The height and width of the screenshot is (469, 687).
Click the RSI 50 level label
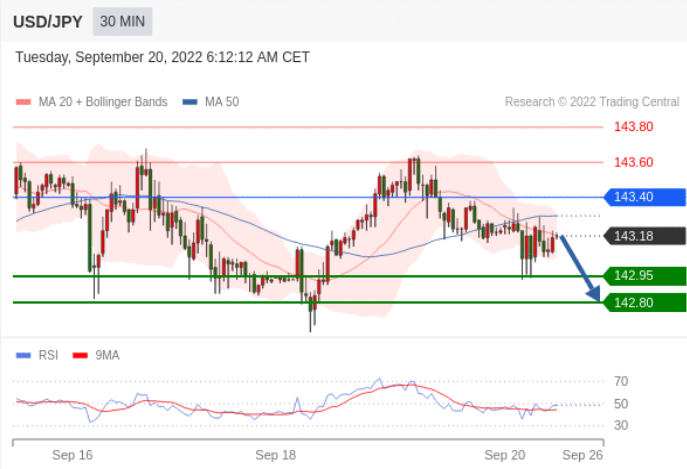click(621, 404)
